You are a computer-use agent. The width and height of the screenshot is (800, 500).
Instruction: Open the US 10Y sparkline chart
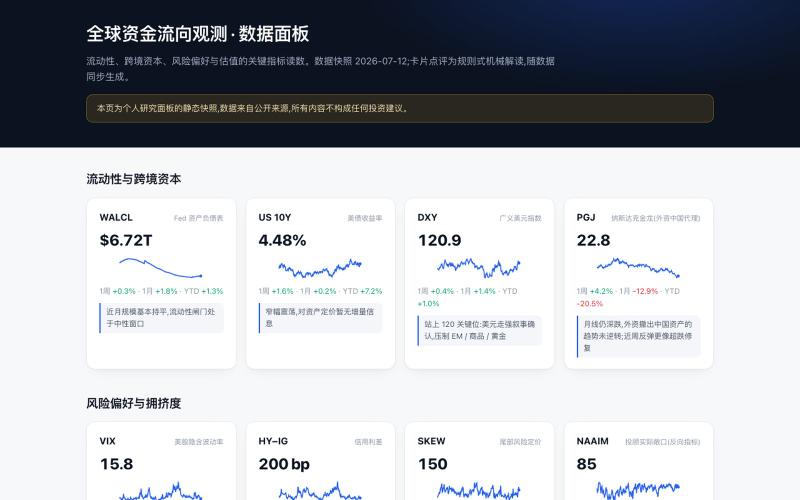pyautogui.click(x=320, y=268)
